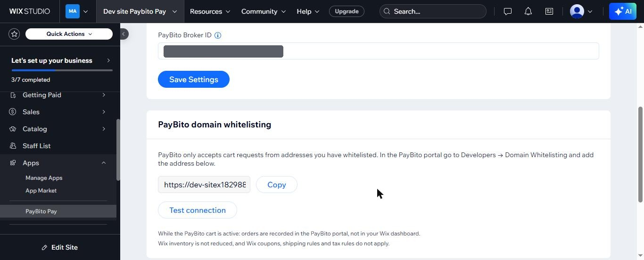This screenshot has height=260, width=644.
Task: Click the PayBito Broker ID label
Action: point(185,35)
